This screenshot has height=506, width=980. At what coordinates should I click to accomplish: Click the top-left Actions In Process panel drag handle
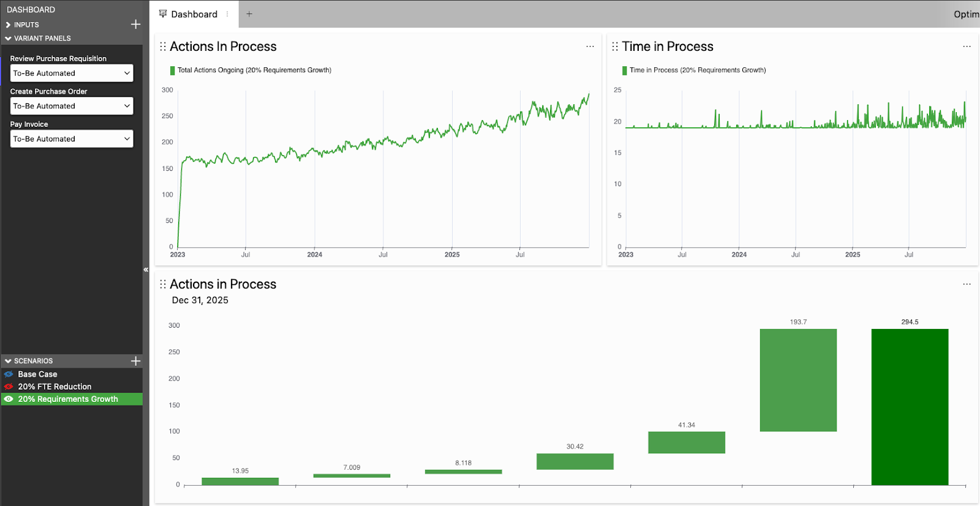(x=163, y=47)
